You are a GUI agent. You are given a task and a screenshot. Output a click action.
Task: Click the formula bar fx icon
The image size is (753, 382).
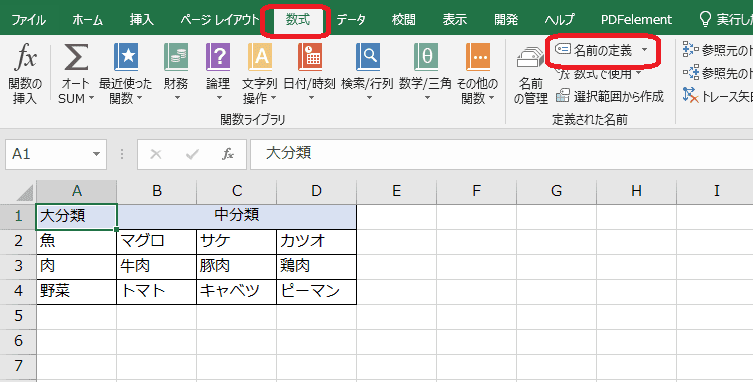click(x=228, y=154)
